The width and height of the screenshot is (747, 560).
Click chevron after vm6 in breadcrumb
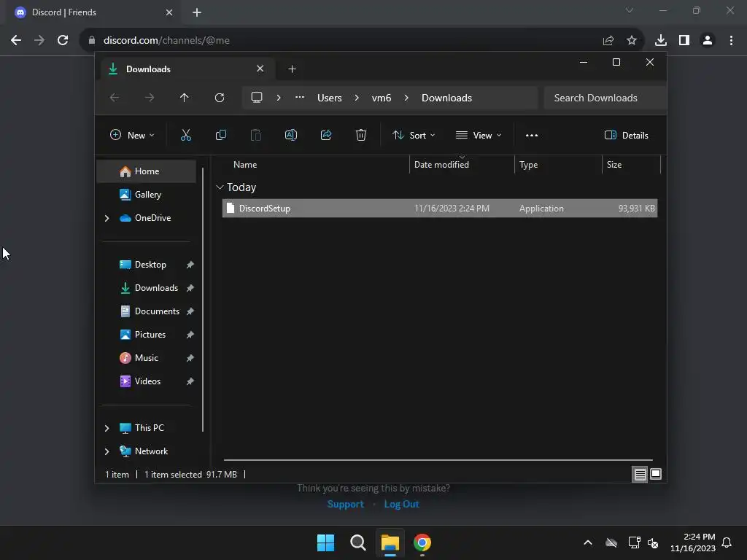[406, 98]
